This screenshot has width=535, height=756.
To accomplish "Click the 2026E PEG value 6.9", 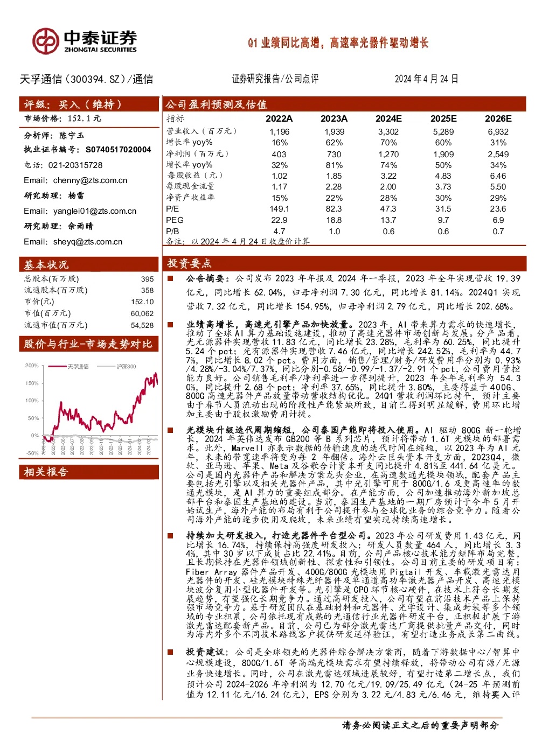I will click(498, 220).
